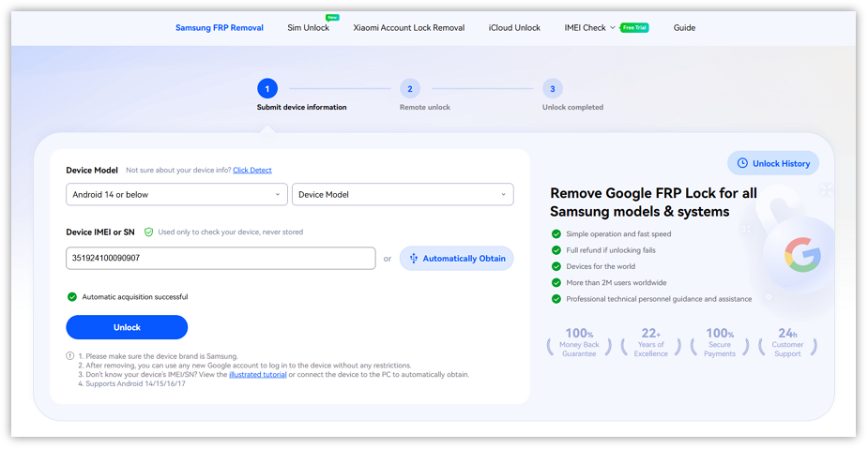Open Unlock History
Screen dimensions: 868x449
773,163
